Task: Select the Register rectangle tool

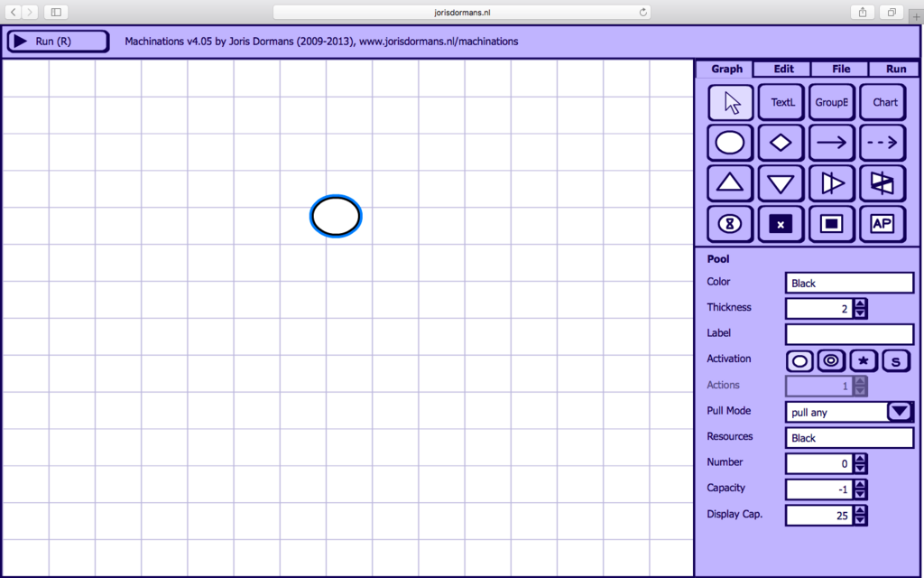Action: (x=831, y=224)
